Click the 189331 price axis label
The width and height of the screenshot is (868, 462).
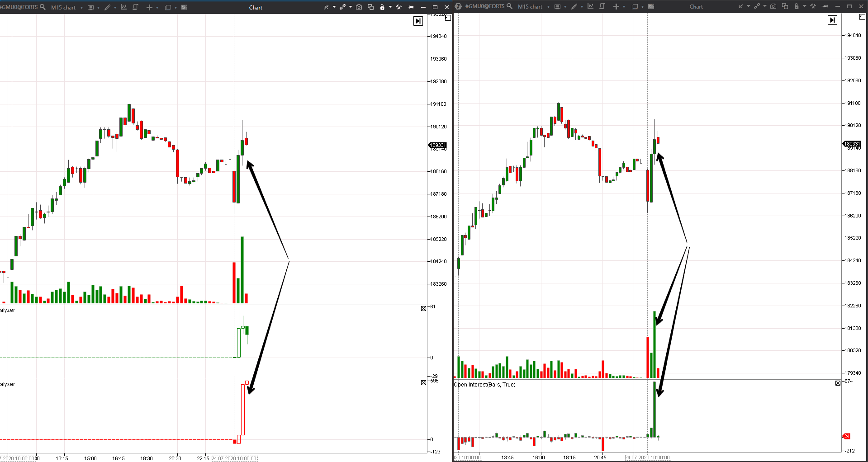[x=438, y=145]
